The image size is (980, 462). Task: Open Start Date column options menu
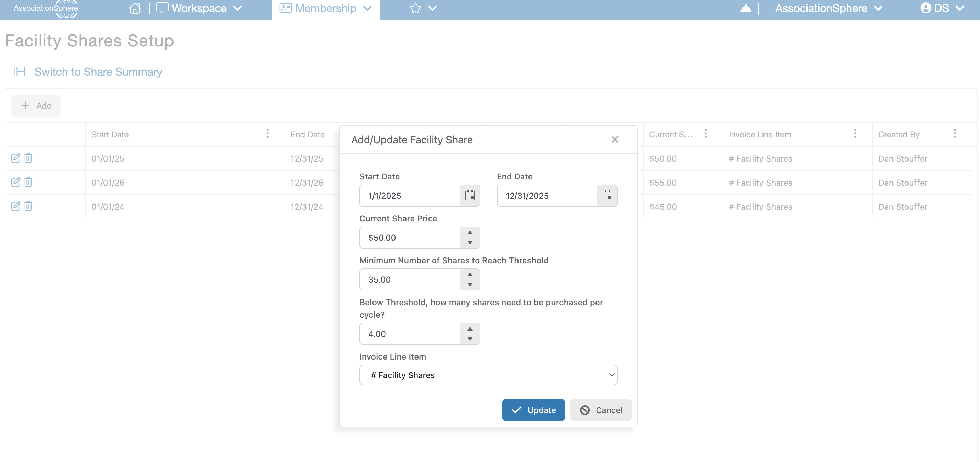click(x=267, y=134)
